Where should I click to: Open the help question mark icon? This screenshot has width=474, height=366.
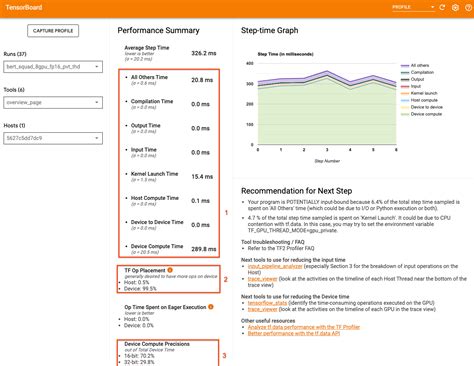(468, 7)
